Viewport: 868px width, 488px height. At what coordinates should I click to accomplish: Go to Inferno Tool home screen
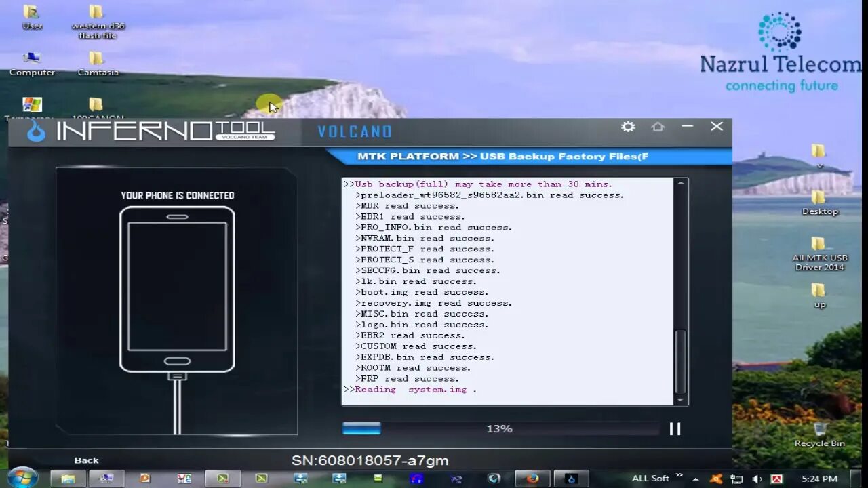[658, 127]
